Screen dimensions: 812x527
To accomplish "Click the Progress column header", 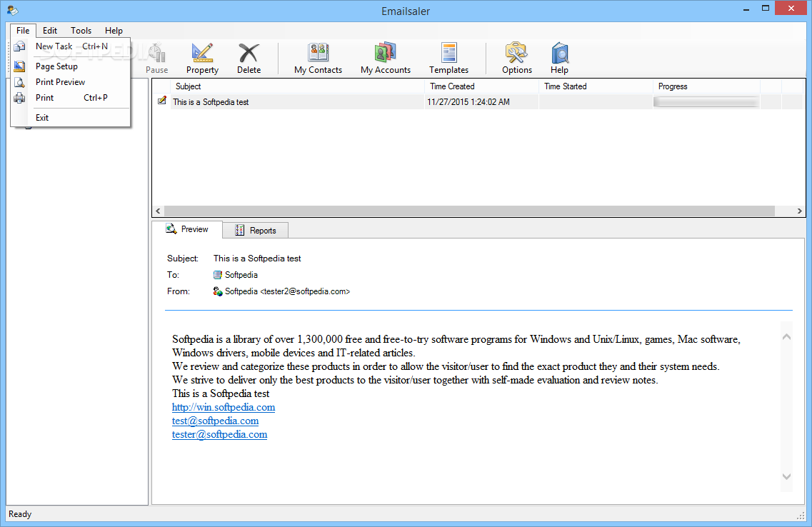I will coord(706,86).
